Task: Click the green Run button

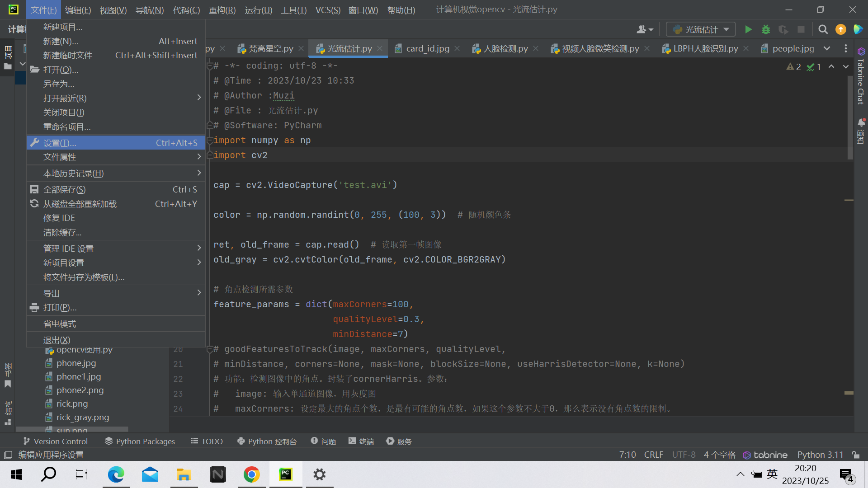Action: click(748, 29)
